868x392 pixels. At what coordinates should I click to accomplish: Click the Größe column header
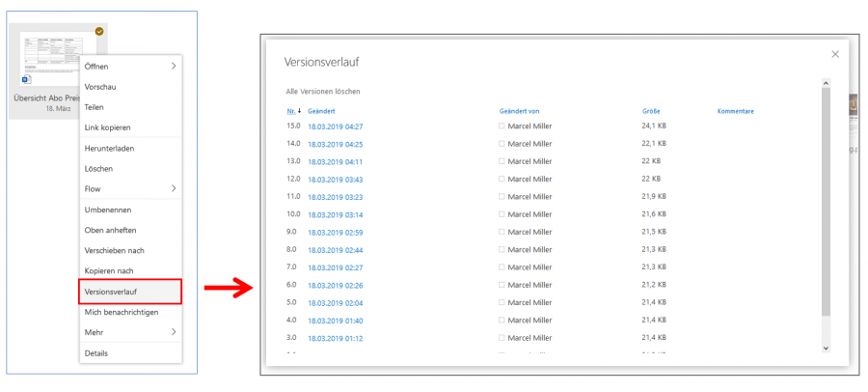[651, 111]
